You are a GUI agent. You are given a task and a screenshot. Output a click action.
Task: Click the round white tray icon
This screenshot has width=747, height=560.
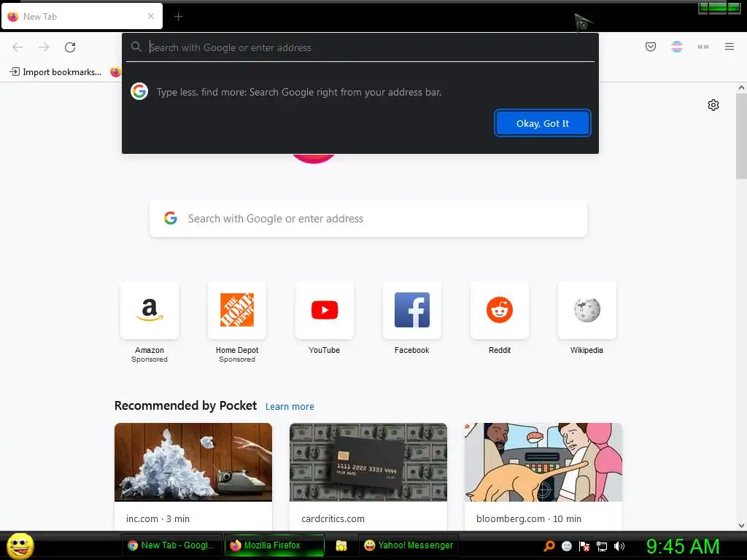[566, 546]
